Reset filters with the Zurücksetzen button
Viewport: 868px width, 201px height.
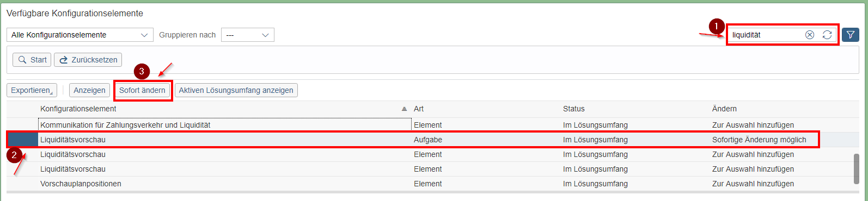click(x=88, y=60)
